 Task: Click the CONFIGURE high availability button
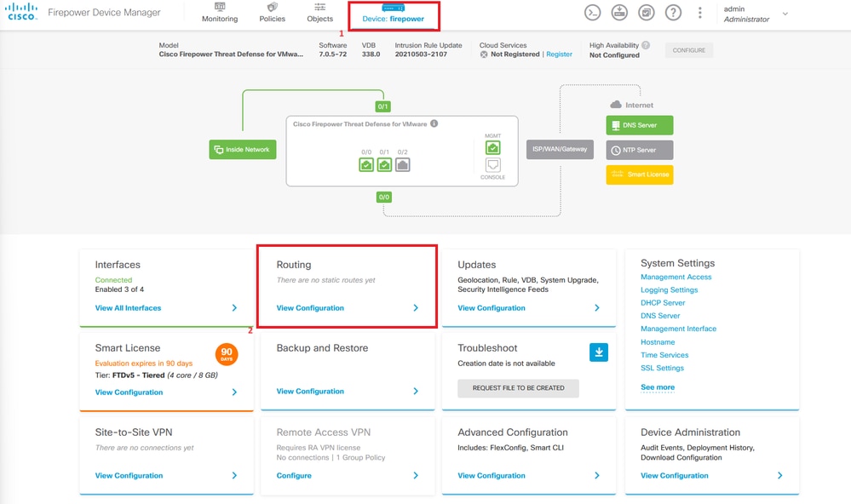pos(689,50)
